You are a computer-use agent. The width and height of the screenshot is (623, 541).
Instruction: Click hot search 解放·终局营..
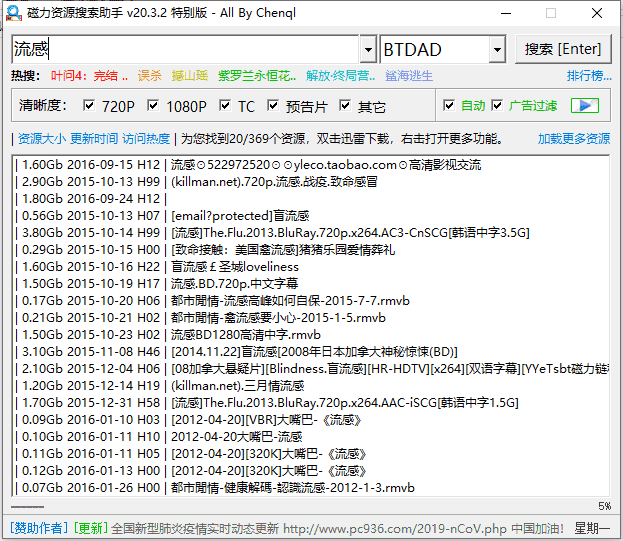pos(341,75)
